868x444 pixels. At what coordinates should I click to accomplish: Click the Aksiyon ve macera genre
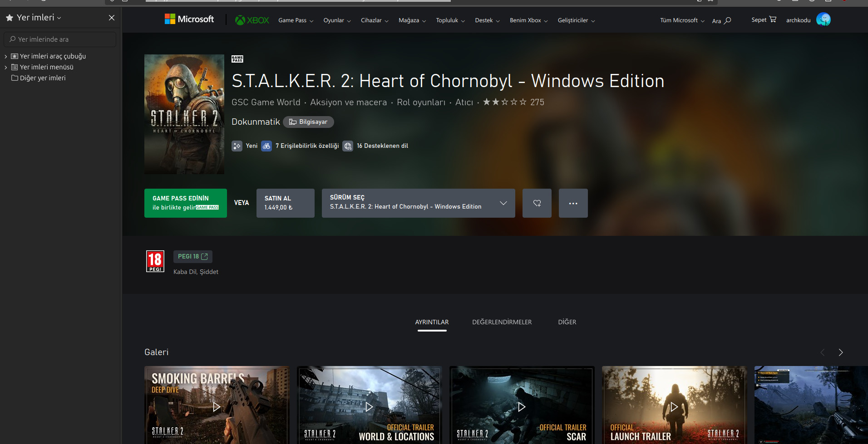(349, 102)
